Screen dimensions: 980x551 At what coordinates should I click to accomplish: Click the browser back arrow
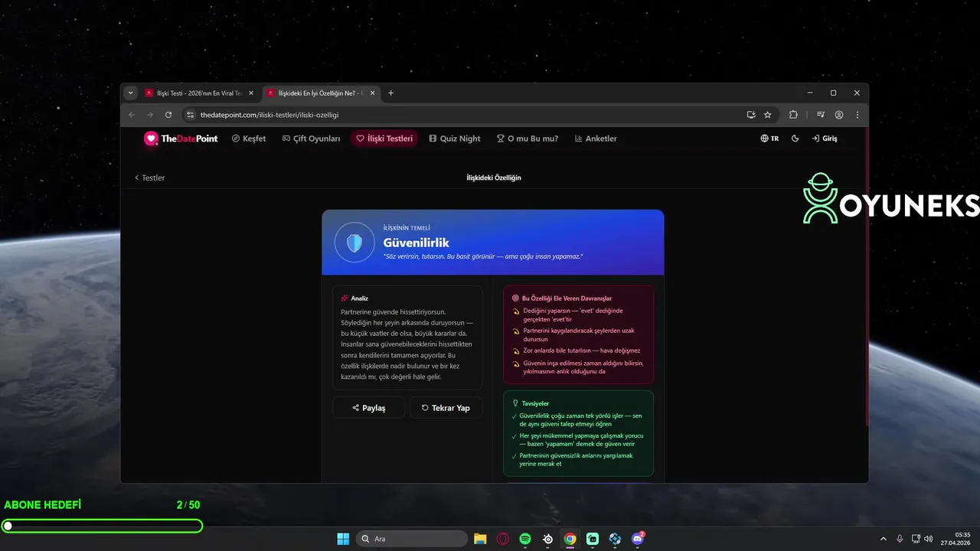pyautogui.click(x=132, y=115)
